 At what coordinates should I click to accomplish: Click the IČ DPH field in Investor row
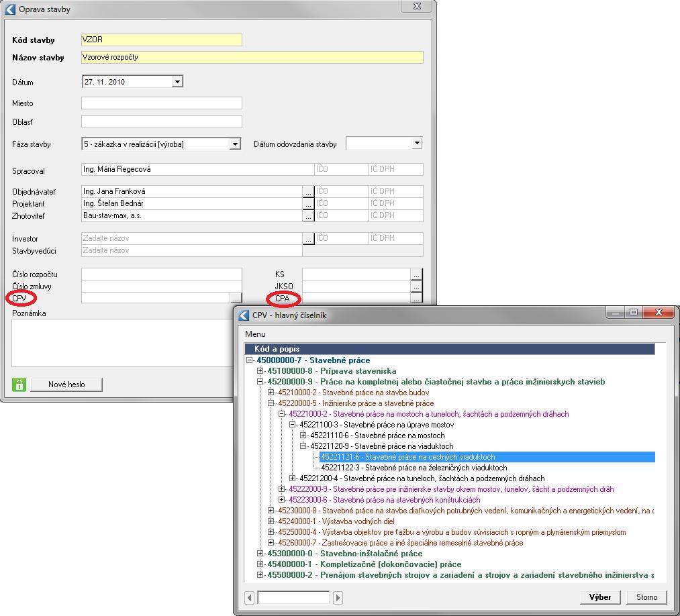[x=396, y=238]
